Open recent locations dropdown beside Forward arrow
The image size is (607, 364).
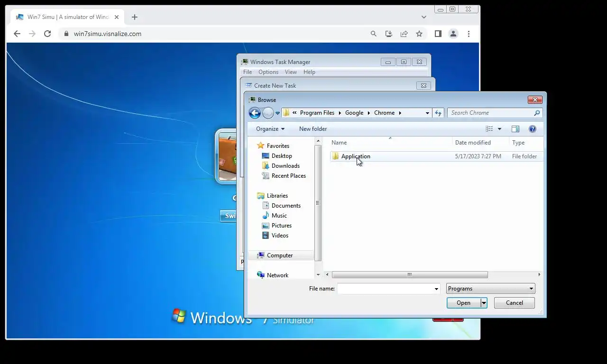pyautogui.click(x=277, y=113)
